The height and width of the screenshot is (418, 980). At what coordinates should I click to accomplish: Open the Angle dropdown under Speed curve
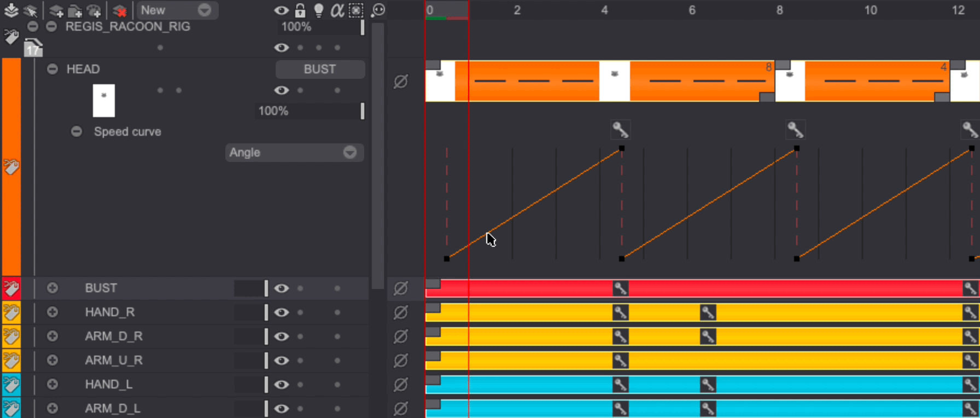coord(294,153)
